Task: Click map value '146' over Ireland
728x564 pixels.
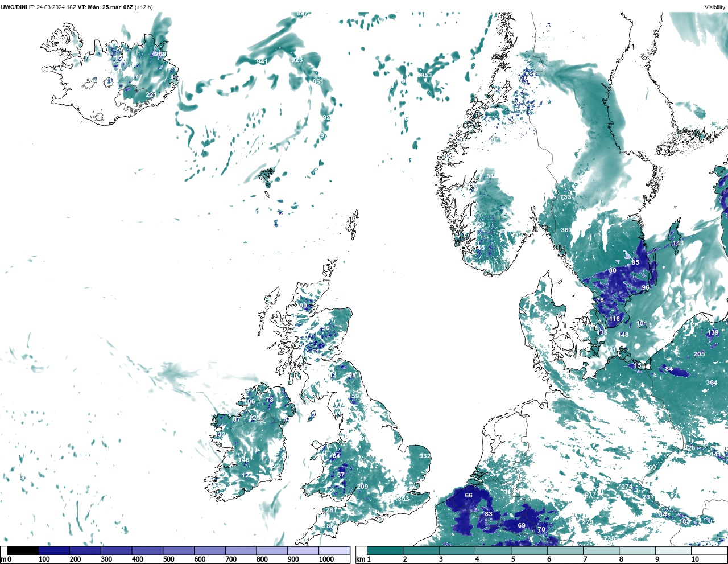Action: [x=244, y=460]
